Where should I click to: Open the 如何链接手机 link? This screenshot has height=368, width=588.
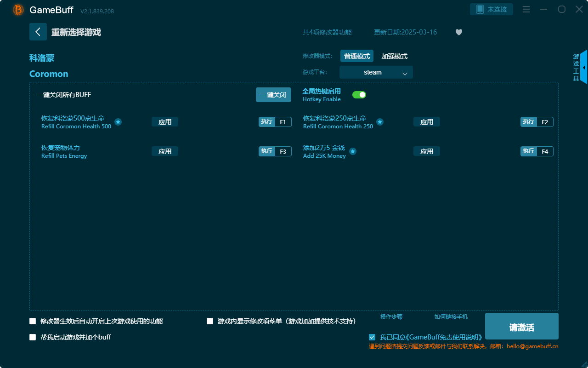point(450,317)
